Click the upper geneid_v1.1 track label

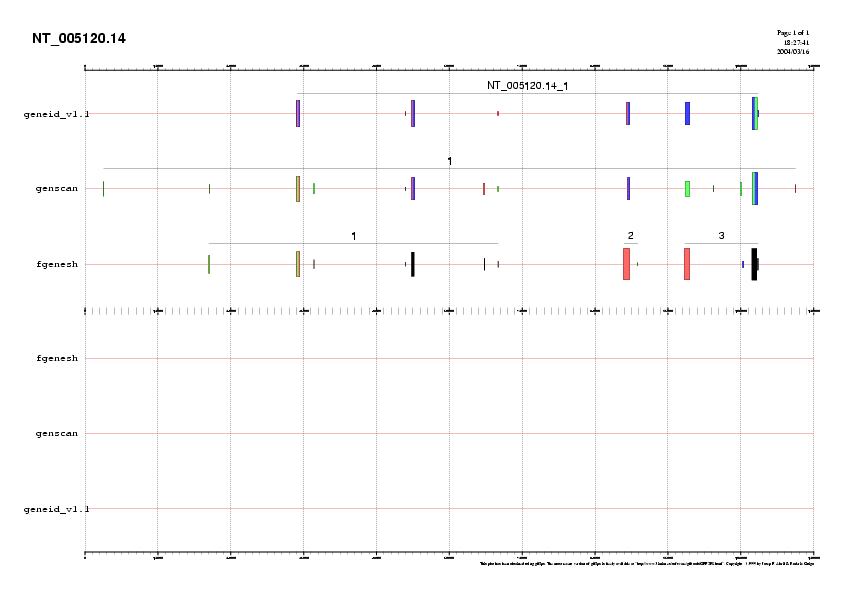56,114
